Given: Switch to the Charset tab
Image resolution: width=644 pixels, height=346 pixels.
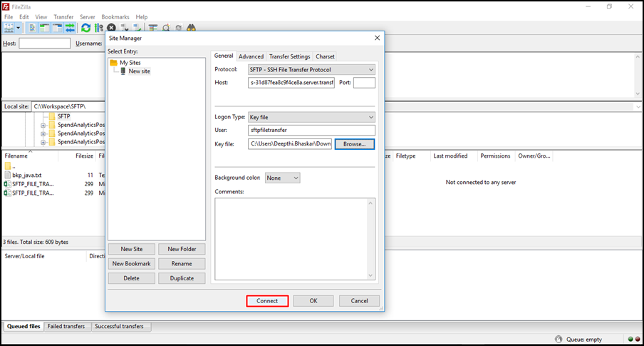Looking at the screenshot, I should [x=325, y=56].
